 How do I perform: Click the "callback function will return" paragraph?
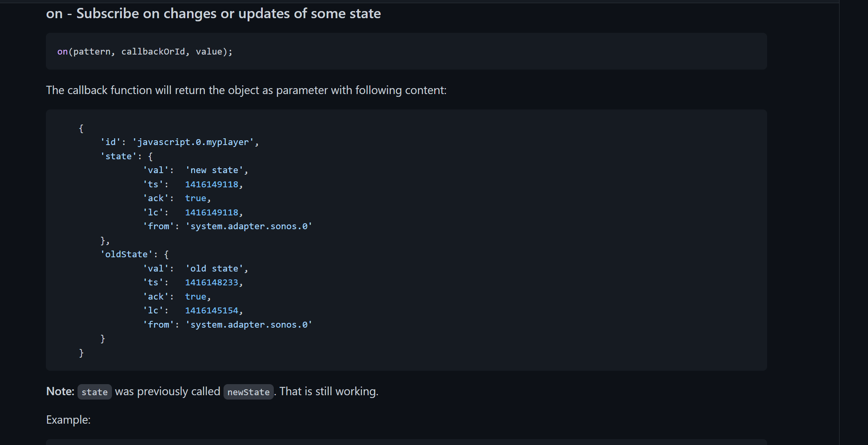(246, 91)
